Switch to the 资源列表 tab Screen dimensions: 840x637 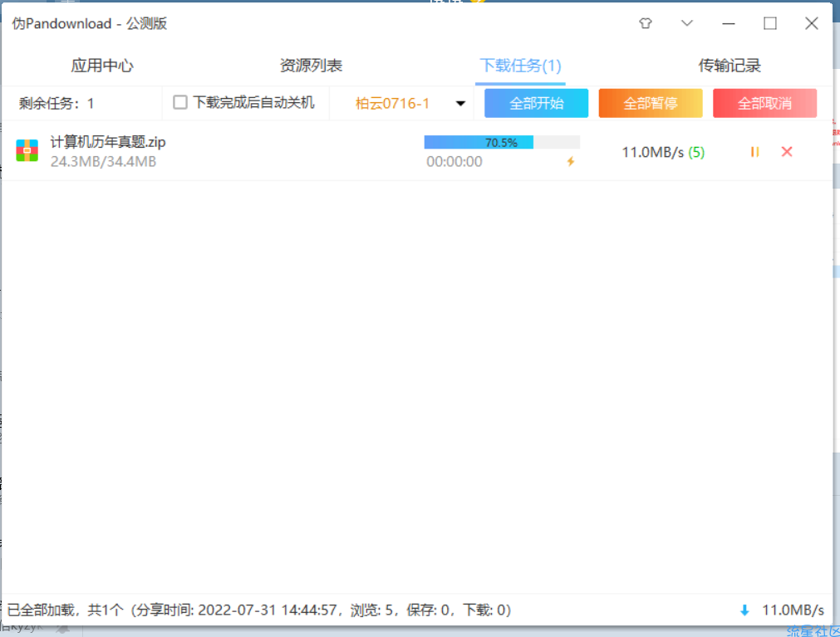pyautogui.click(x=311, y=66)
